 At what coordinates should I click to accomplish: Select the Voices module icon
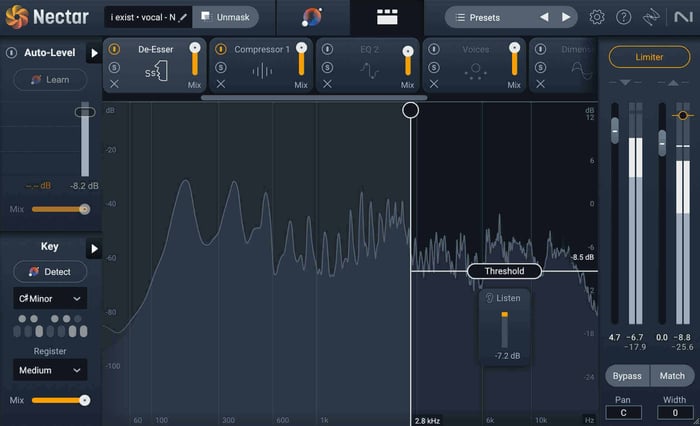coord(475,71)
